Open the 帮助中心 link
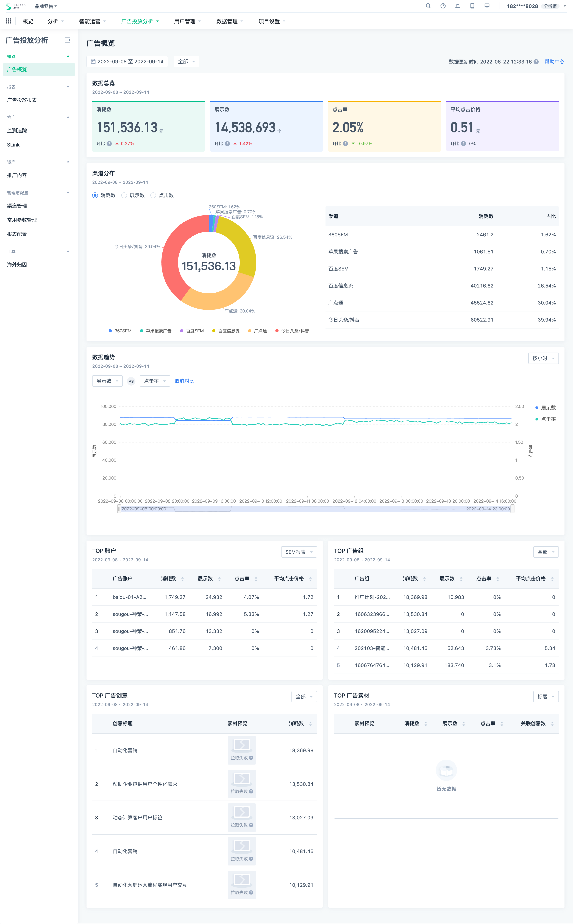 [x=554, y=62]
